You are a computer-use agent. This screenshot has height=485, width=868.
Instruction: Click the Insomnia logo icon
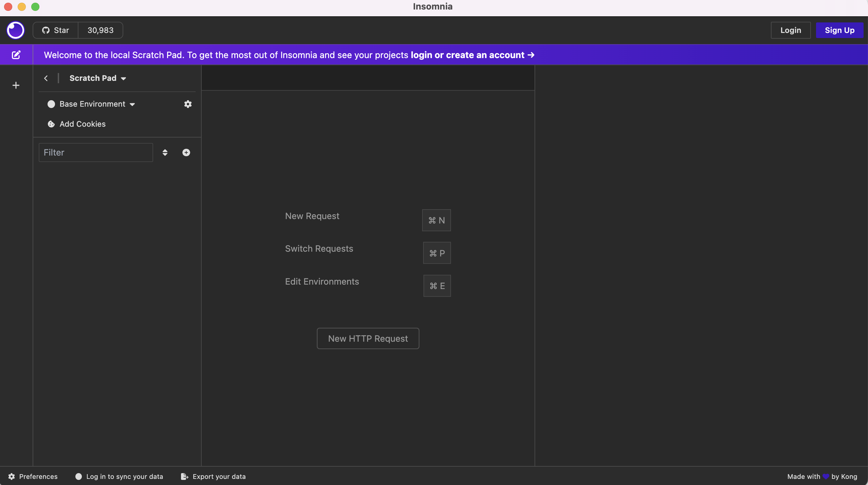15,30
